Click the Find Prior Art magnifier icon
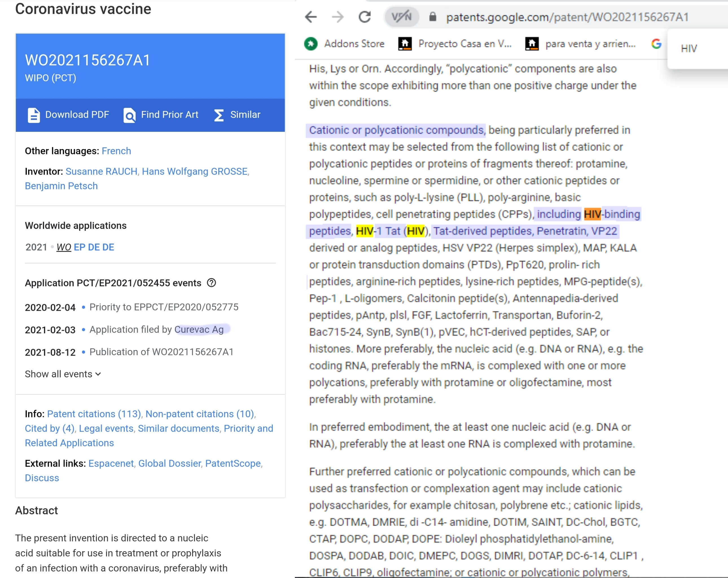Viewport: 728px width, 578px height. pyautogui.click(x=129, y=115)
